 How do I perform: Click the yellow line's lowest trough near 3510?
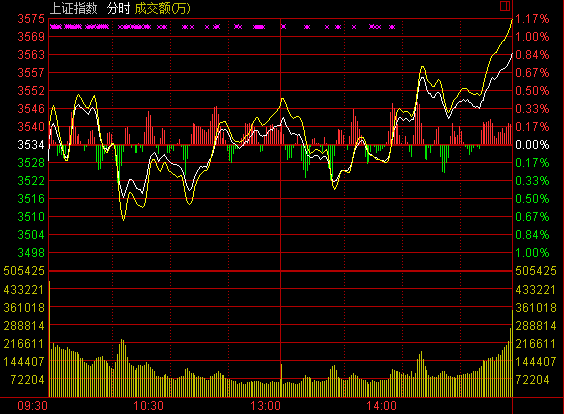123,219
